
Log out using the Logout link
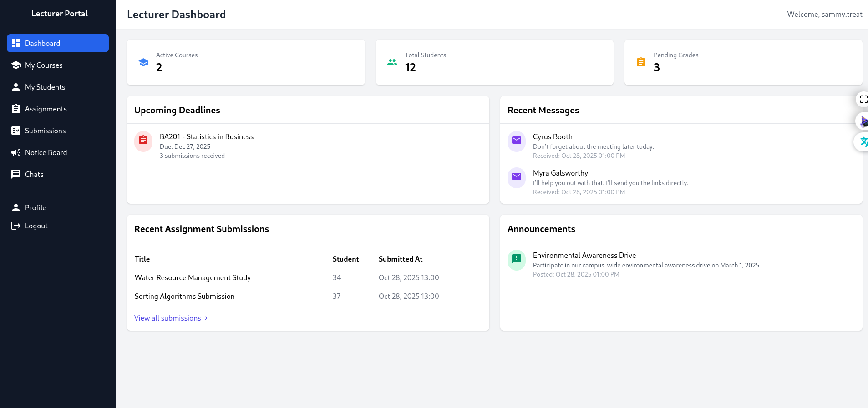[36, 226]
